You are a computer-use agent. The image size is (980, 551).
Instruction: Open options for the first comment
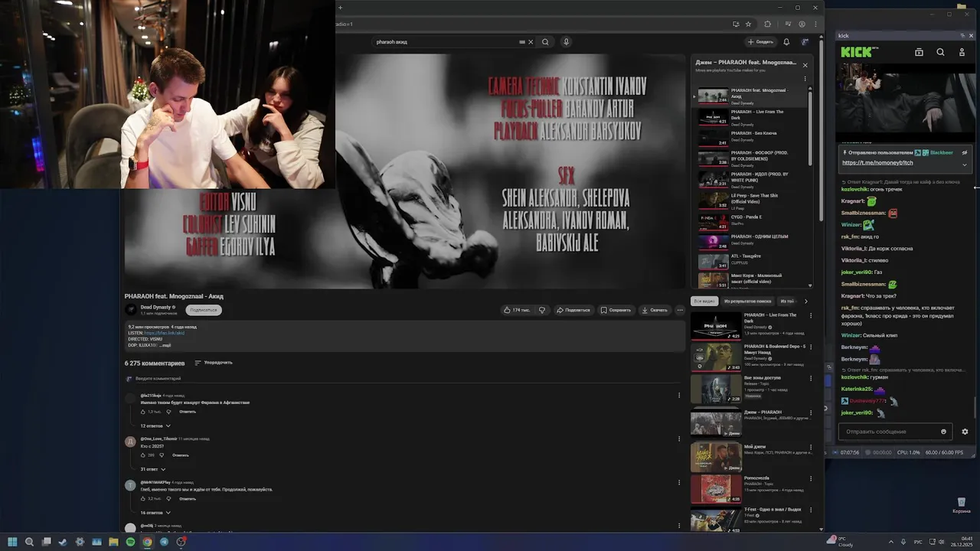679,396
